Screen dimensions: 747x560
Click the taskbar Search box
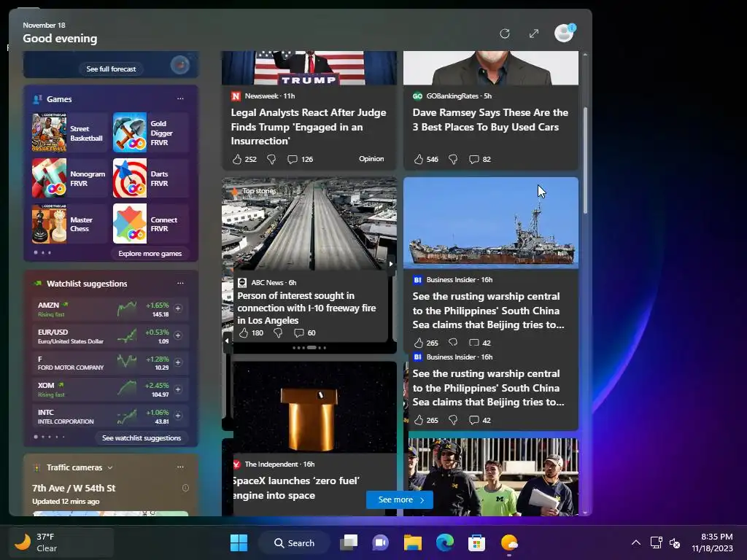click(294, 542)
